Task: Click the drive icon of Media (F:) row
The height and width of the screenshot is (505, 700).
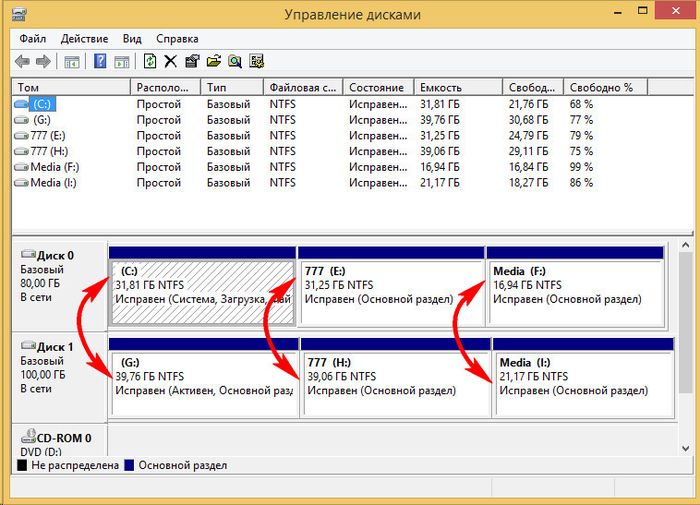Action: [x=21, y=167]
